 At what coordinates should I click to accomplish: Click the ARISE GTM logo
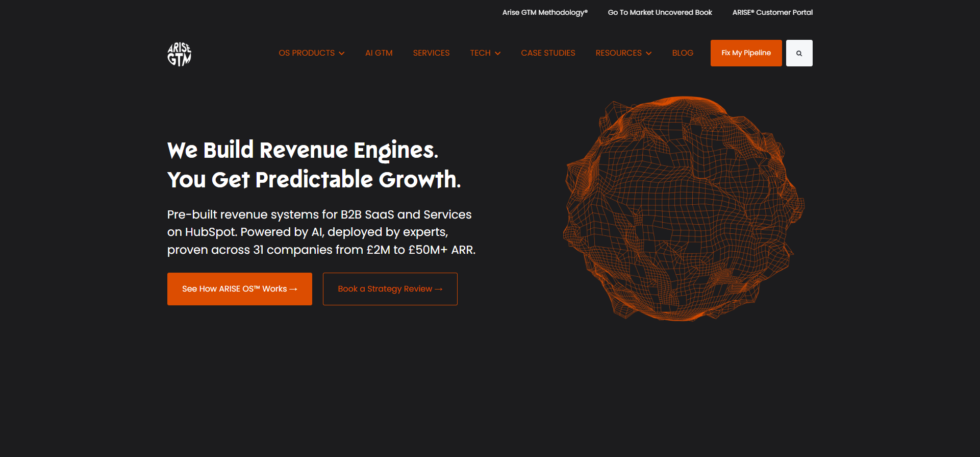[179, 54]
